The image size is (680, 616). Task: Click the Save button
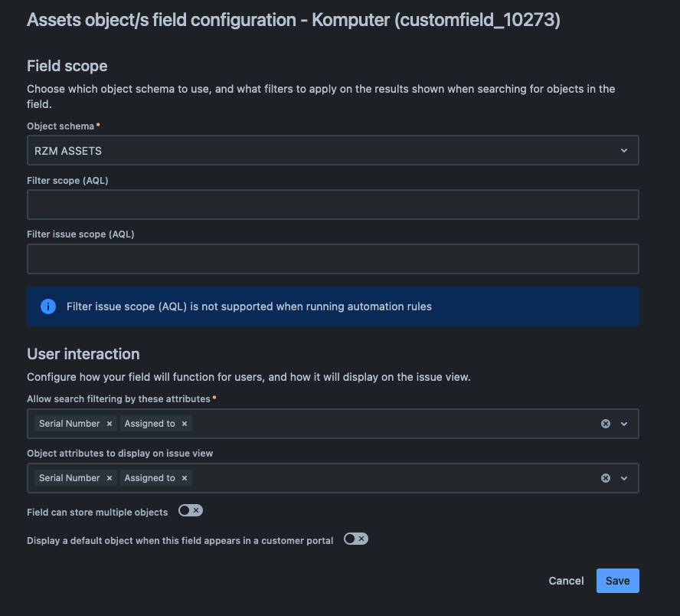pyautogui.click(x=617, y=581)
